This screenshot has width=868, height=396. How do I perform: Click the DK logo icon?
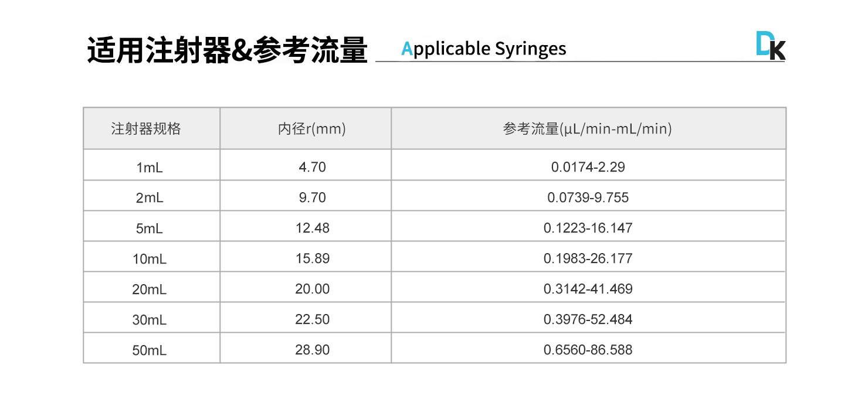pos(770,46)
